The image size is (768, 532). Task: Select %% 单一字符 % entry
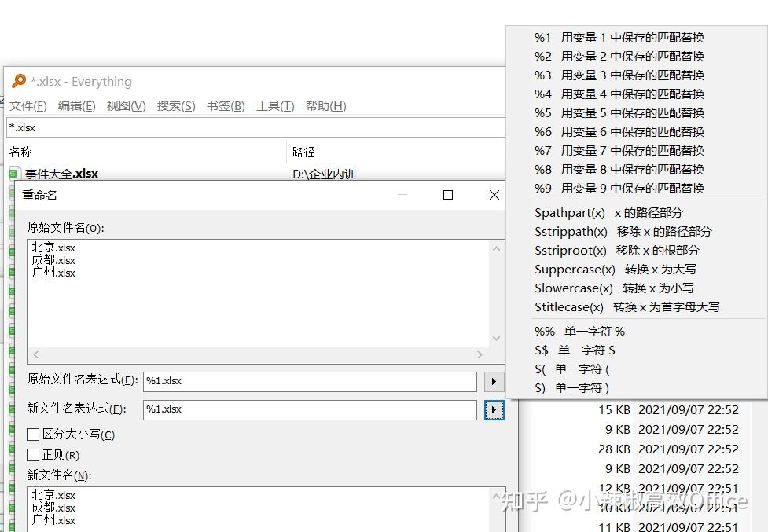click(579, 332)
